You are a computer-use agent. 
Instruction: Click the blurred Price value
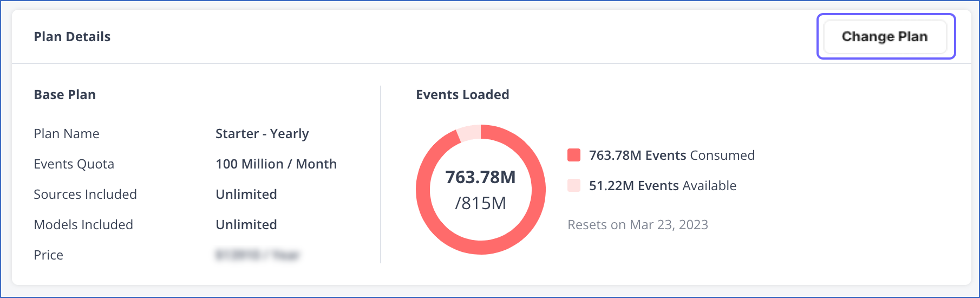[x=258, y=255]
